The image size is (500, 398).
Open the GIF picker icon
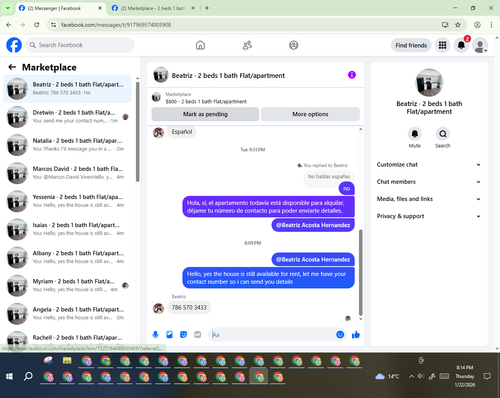point(198,334)
